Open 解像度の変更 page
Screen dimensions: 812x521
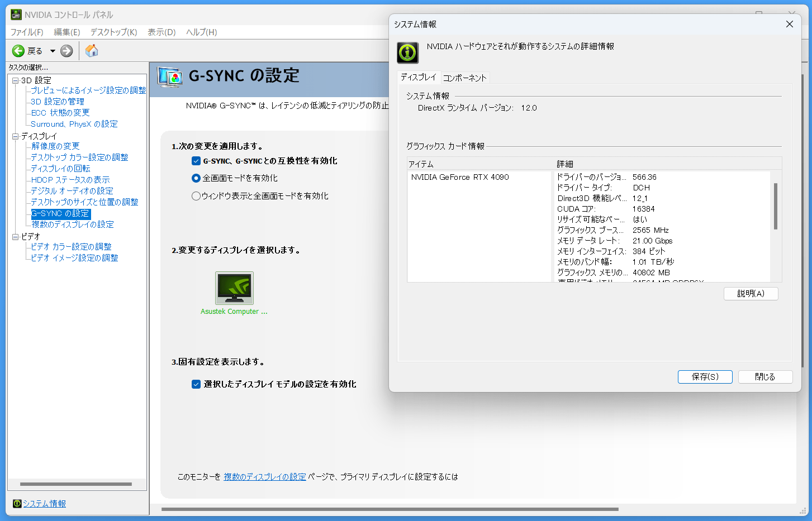pos(55,146)
